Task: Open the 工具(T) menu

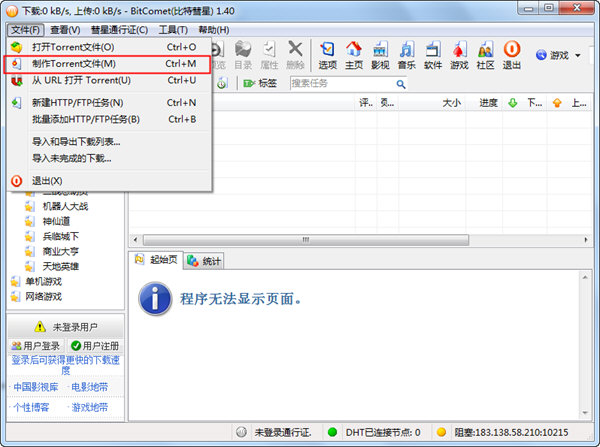Action: click(x=173, y=30)
